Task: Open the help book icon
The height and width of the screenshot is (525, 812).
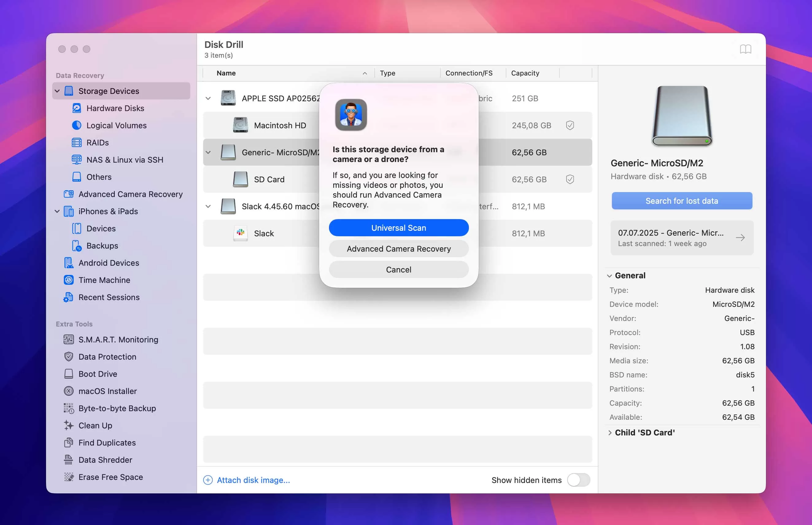Action: coord(745,49)
